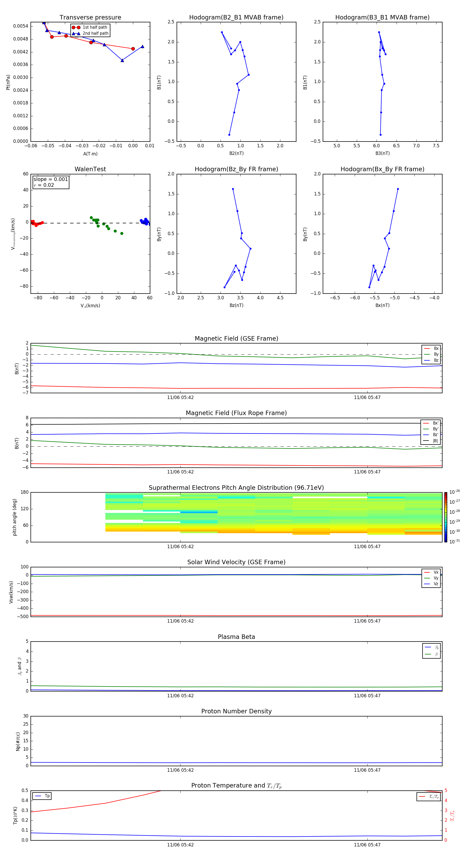
Task: Select the By entry in GSE field legend
Action: click(x=431, y=354)
